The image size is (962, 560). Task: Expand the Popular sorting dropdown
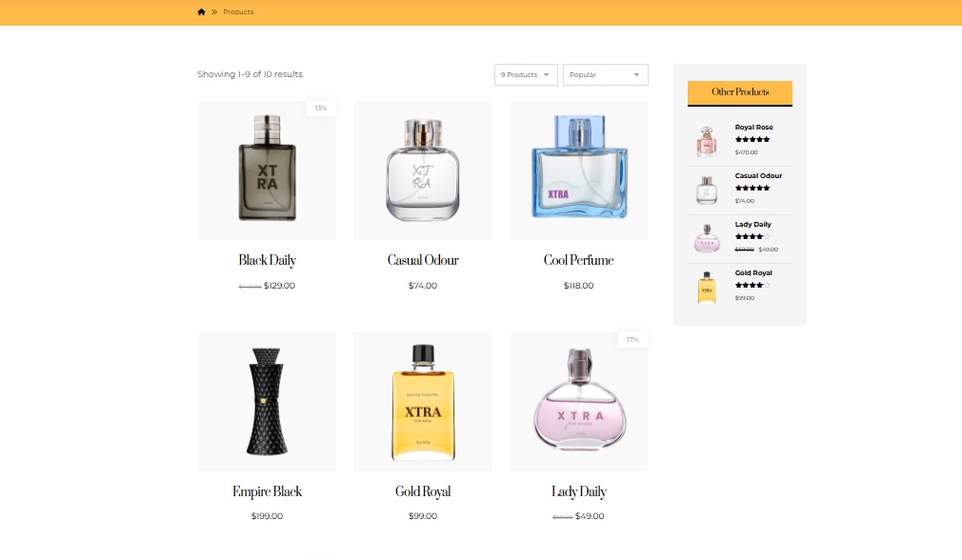(x=605, y=75)
